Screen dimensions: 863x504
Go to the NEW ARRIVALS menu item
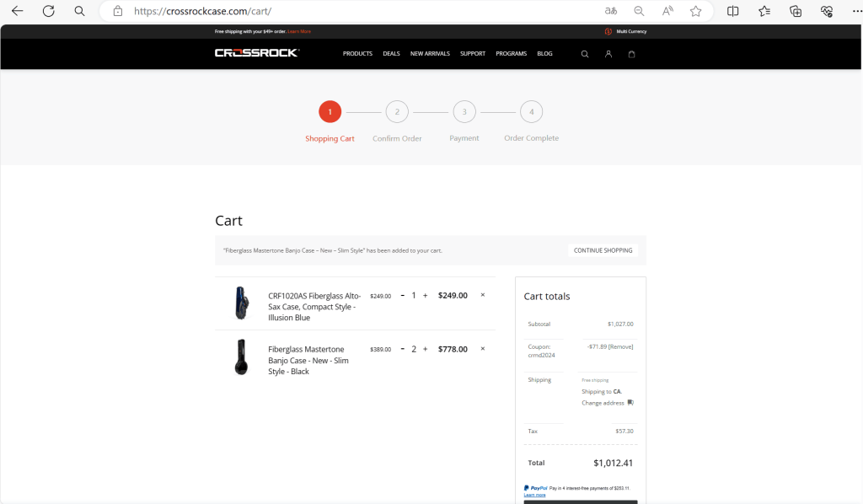click(430, 54)
